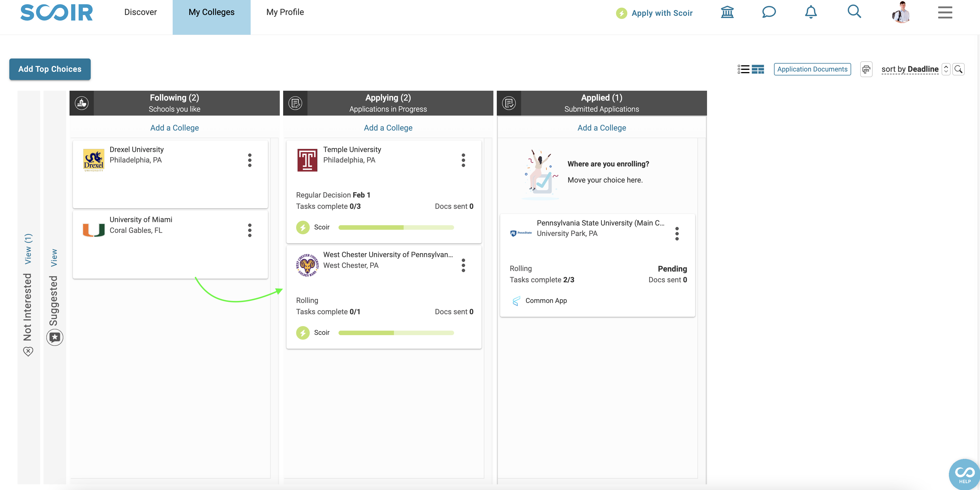Open the Help widget
Viewport: 980px width, 490px height.
(964, 474)
